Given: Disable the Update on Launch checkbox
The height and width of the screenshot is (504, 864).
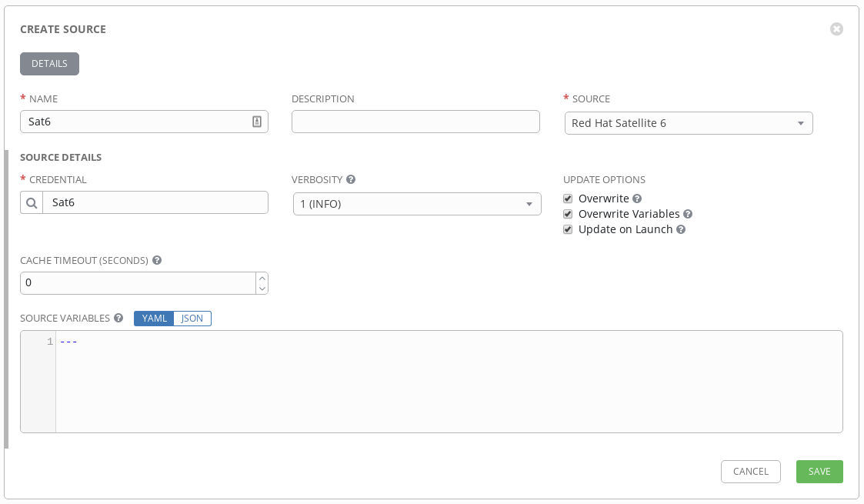Looking at the screenshot, I should [x=569, y=229].
